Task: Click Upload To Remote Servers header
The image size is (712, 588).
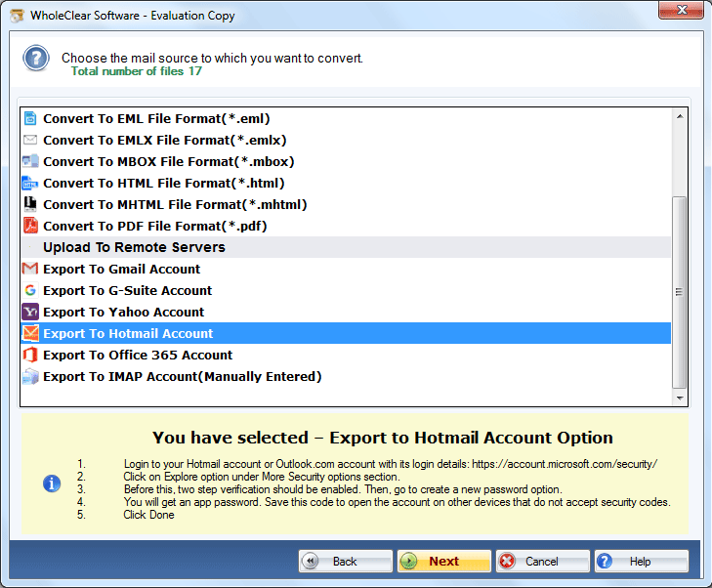Action: point(346,247)
